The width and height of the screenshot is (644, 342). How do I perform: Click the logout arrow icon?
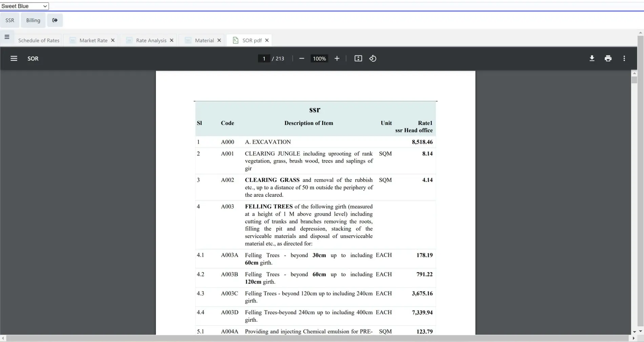tap(55, 20)
